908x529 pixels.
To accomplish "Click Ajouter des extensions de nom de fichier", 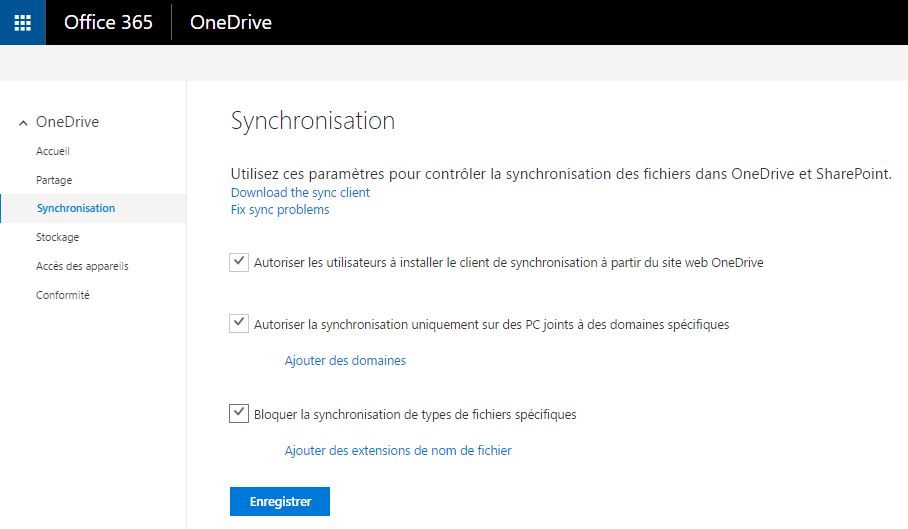I will 398,450.
